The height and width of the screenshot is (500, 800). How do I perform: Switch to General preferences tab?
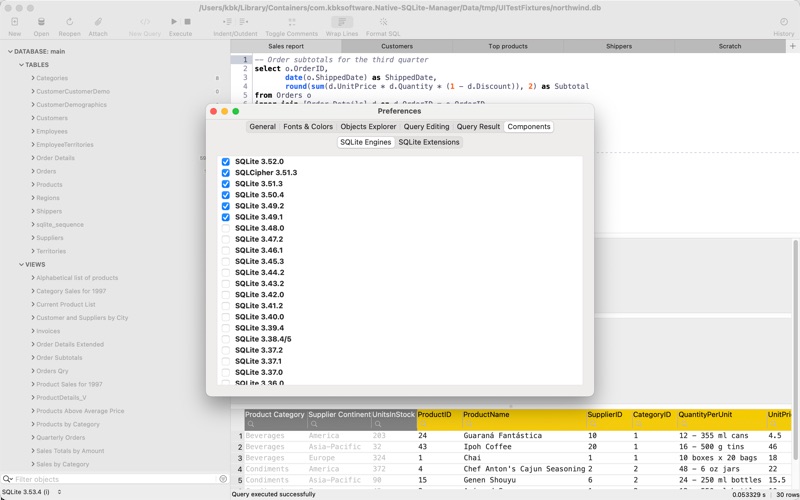[262, 127]
